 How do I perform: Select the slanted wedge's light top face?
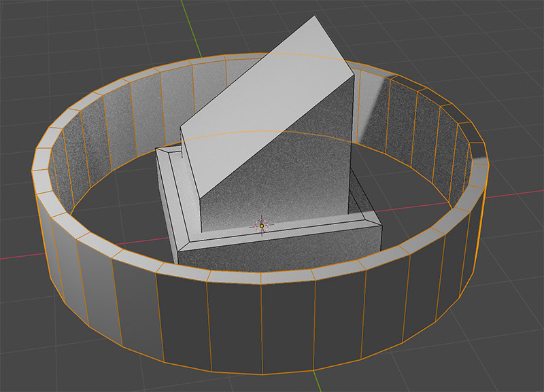(x=267, y=107)
